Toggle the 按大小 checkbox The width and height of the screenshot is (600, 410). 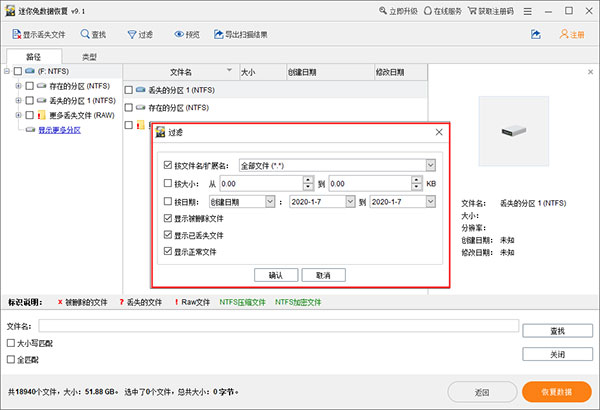point(167,183)
